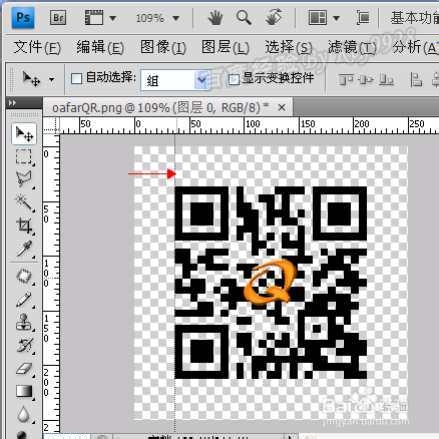The height and width of the screenshot is (439, 439).
Task: Select the Blur drop tool
Action: [24, 414]
